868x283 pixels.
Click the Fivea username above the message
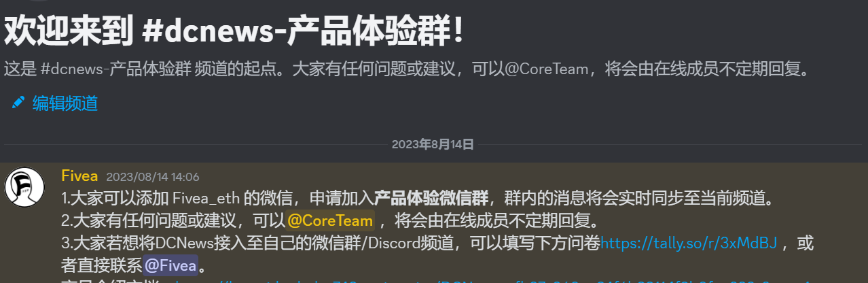79,176
